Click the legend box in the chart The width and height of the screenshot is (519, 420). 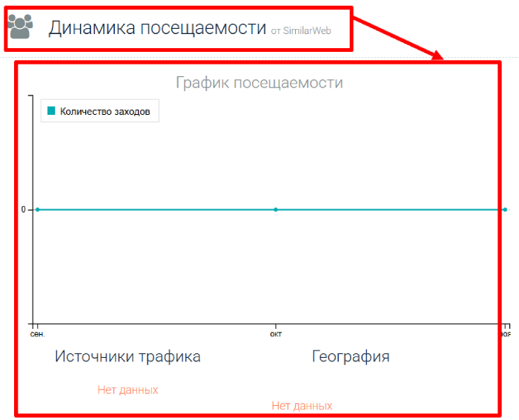(x=99, y=112)
